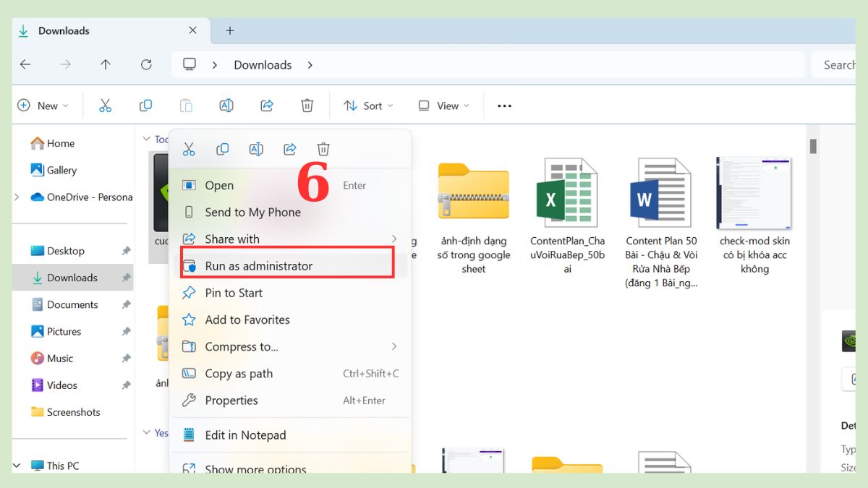This screenshot has height=488, width=868.
Task: Select Copy as path menu entry
Action: (239, 374)
